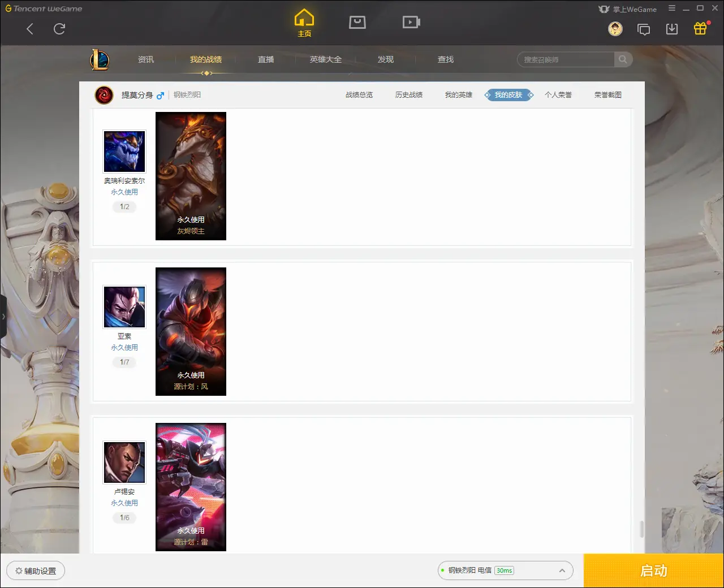Image resolution: width=724 pixels, height=588 pixels.
Task: Open the hamburger main menu
Action: tap(672, 8)
